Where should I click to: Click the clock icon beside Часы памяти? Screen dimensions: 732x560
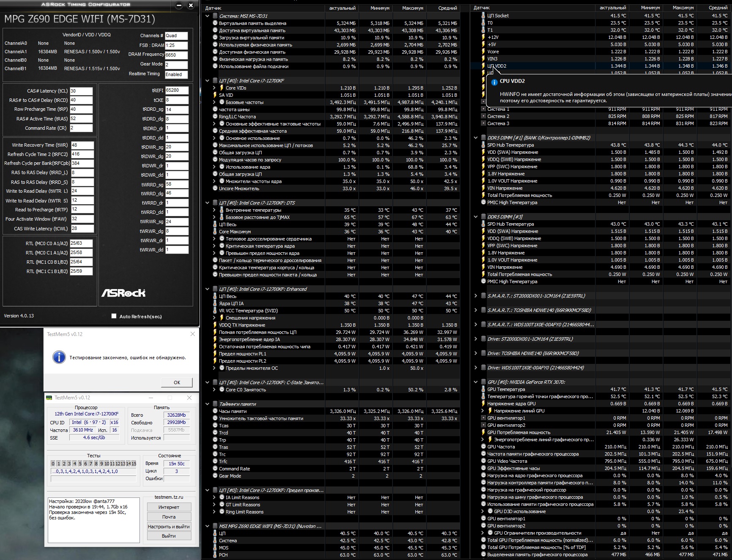pyautogui.click(x=215, y=411)
